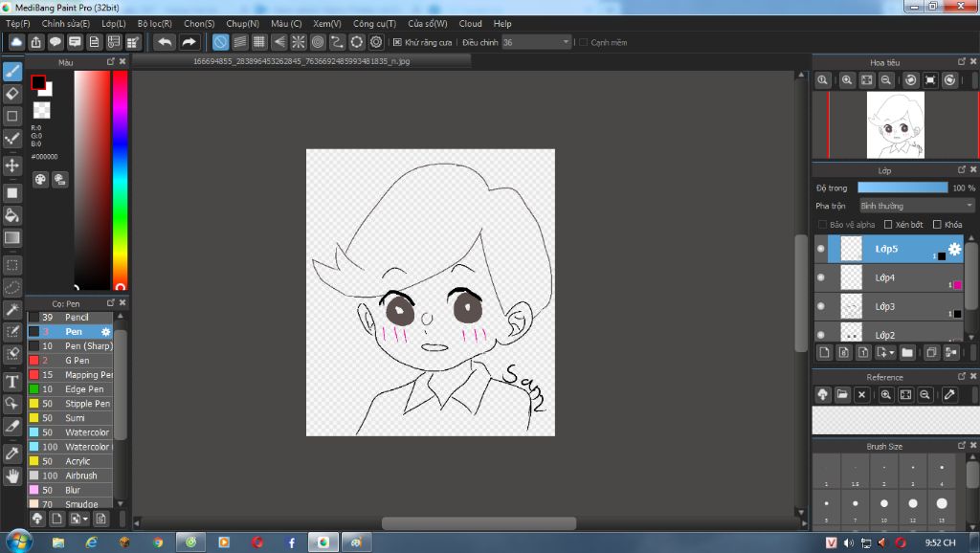Open color palette icon in Color panel
980x553 pixels.
pos(40,180)
